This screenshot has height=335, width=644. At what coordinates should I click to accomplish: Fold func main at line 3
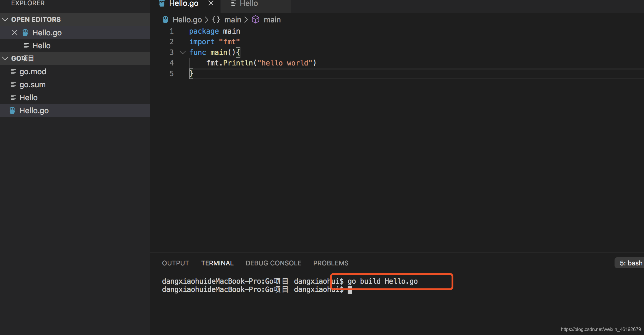(183, 52)
